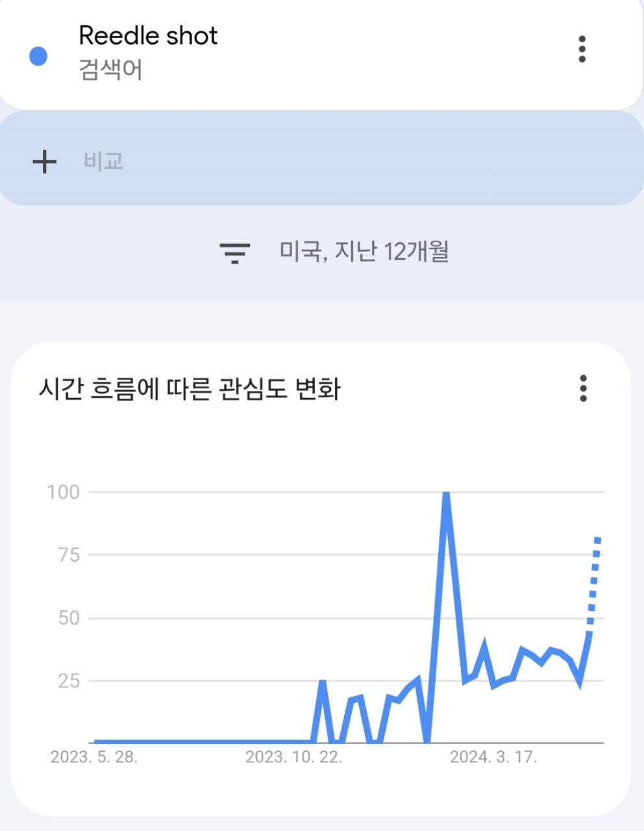Click the 비교 comparison field
This screenshot has width=644, height=831.
[104, 161]
